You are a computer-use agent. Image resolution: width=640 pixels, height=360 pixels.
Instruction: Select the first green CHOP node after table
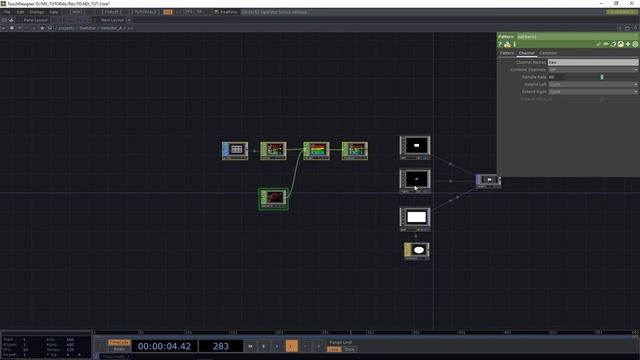[273, 151]
